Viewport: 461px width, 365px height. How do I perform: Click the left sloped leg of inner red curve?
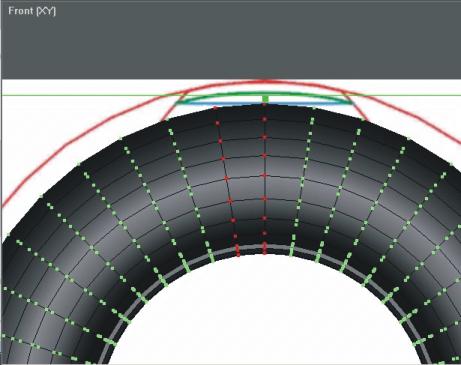pos(170,109)
